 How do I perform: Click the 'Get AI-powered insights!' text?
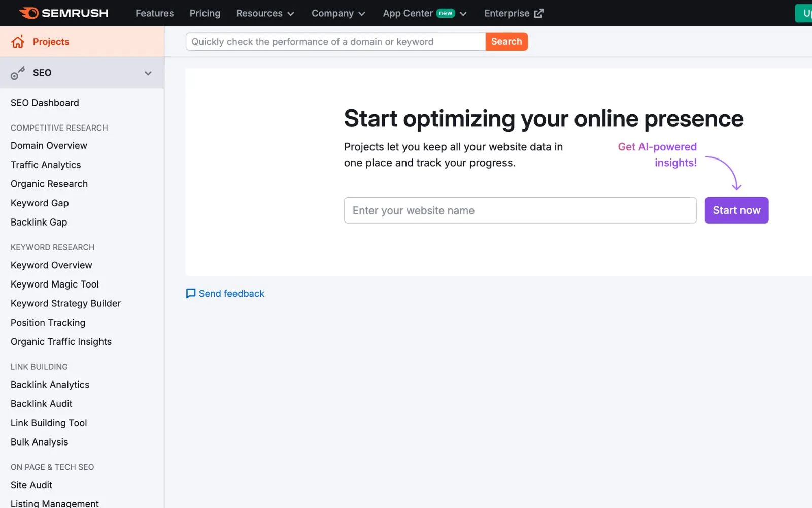(x=657, y=154)
